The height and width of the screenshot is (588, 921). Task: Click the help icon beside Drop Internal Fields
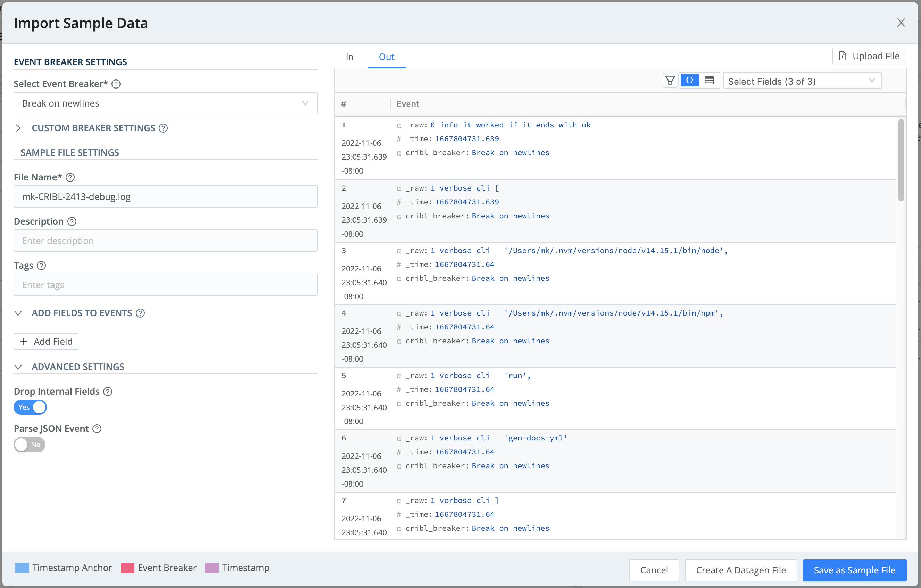(107, 391)
